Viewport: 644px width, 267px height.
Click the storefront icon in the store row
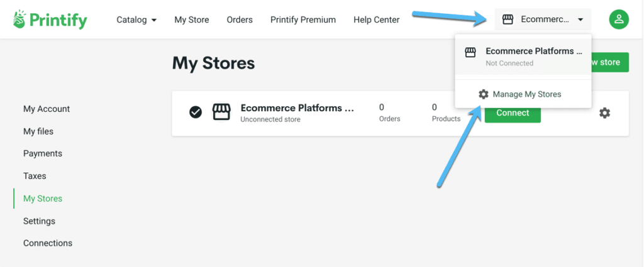[221, 112]
